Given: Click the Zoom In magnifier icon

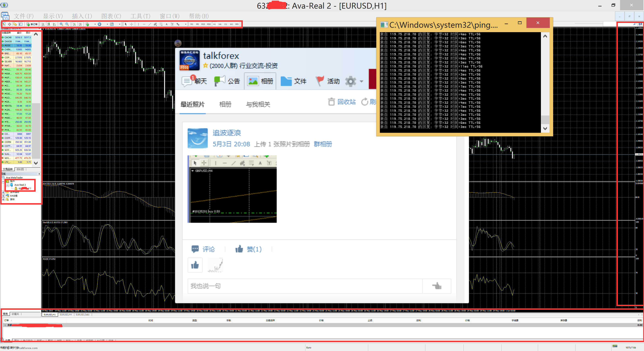Looking at the screenshot, I should pos(61,24).
